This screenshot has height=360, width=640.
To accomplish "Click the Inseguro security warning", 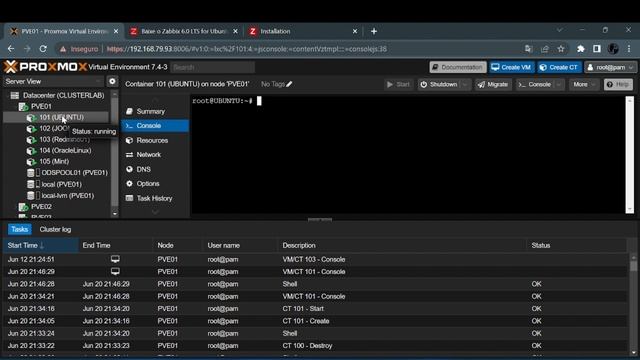I will tap(79, 49).
